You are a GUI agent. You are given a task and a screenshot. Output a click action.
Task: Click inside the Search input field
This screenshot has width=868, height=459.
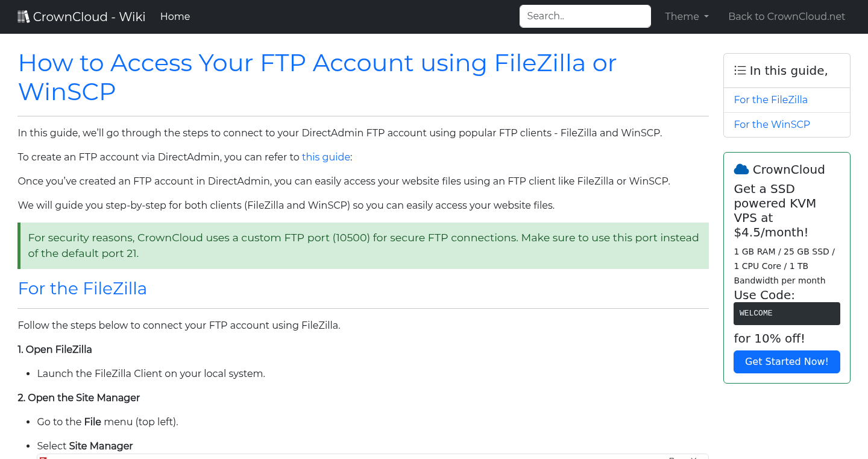584,16
